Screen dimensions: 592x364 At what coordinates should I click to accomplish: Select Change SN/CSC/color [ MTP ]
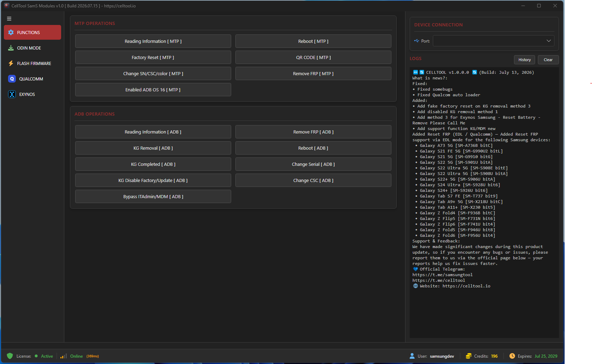[153, 73]
